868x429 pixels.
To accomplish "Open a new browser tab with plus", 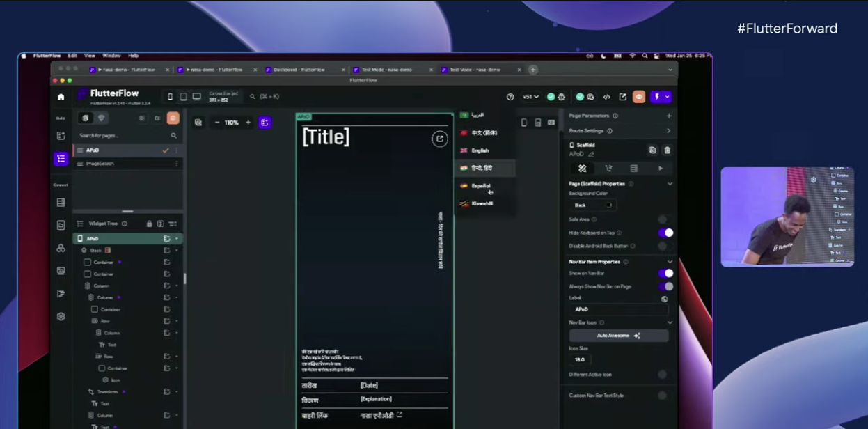I will click(x=533, y=70).
